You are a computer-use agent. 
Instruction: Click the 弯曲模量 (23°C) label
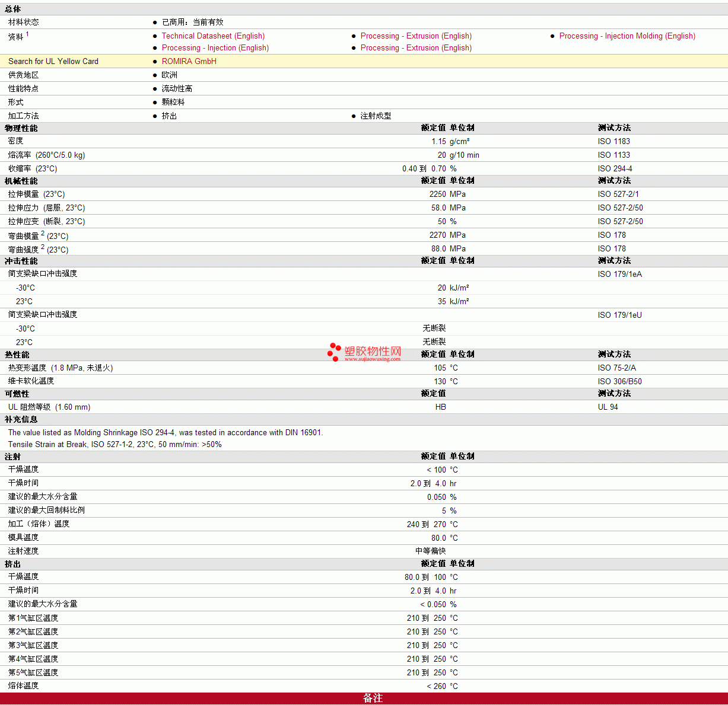[39, 236]
